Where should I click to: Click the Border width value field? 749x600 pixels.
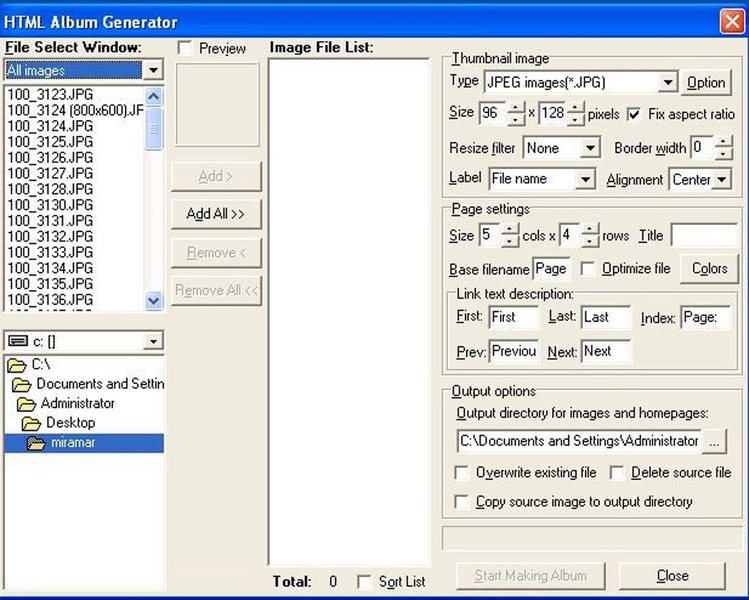(x=702, y=148)
